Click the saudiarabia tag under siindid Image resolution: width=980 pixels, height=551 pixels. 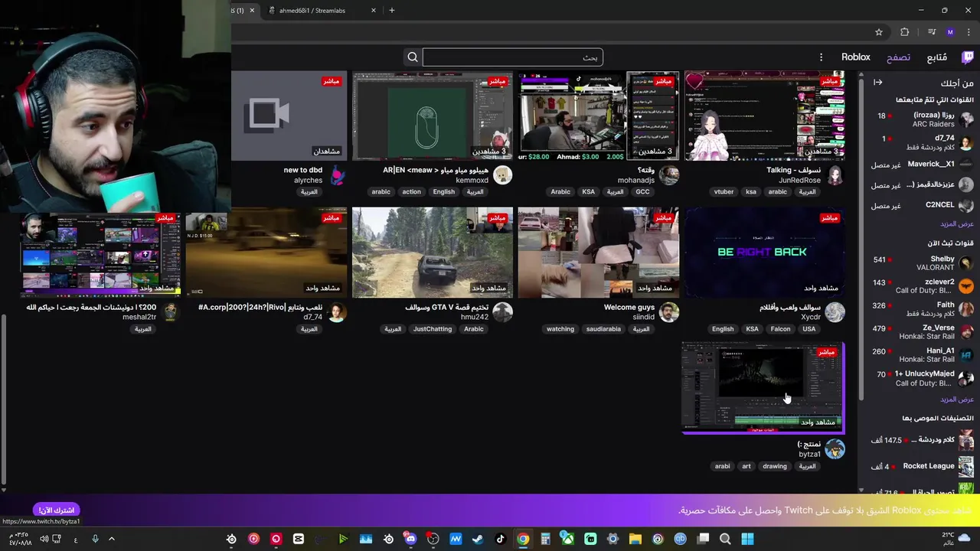[603, 329]
